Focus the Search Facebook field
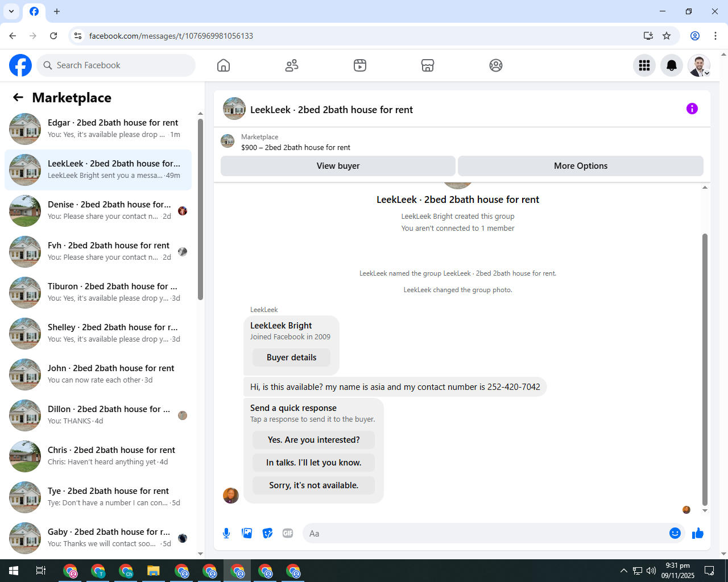The height and width of the screenshot is (582, 728). 116,65
